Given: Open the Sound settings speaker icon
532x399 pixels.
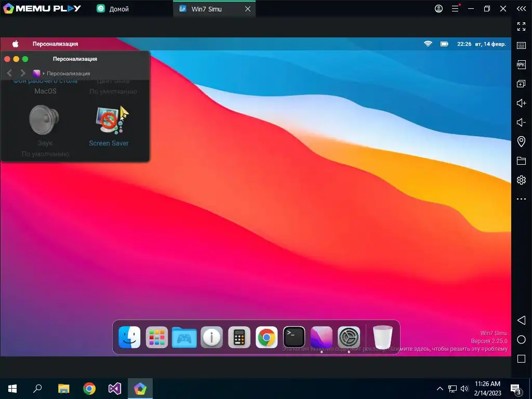Looking at the screenshot, I should (x=44, y=120).
